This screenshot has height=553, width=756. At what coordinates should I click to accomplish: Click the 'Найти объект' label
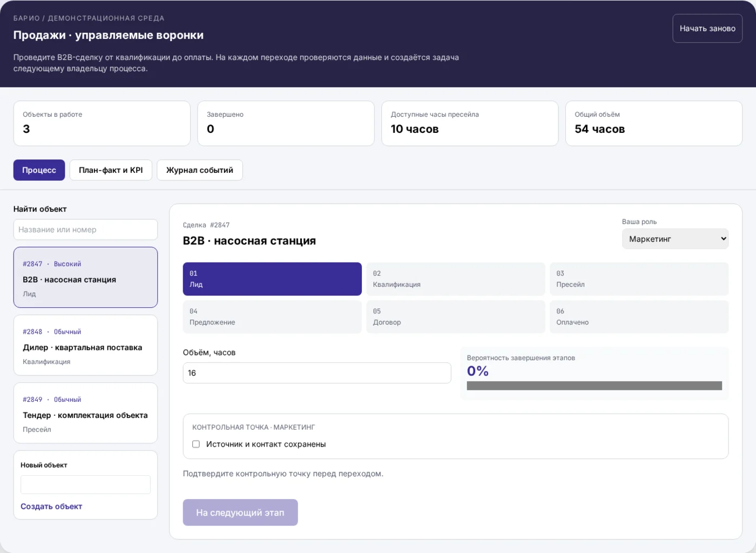[40, 209]
